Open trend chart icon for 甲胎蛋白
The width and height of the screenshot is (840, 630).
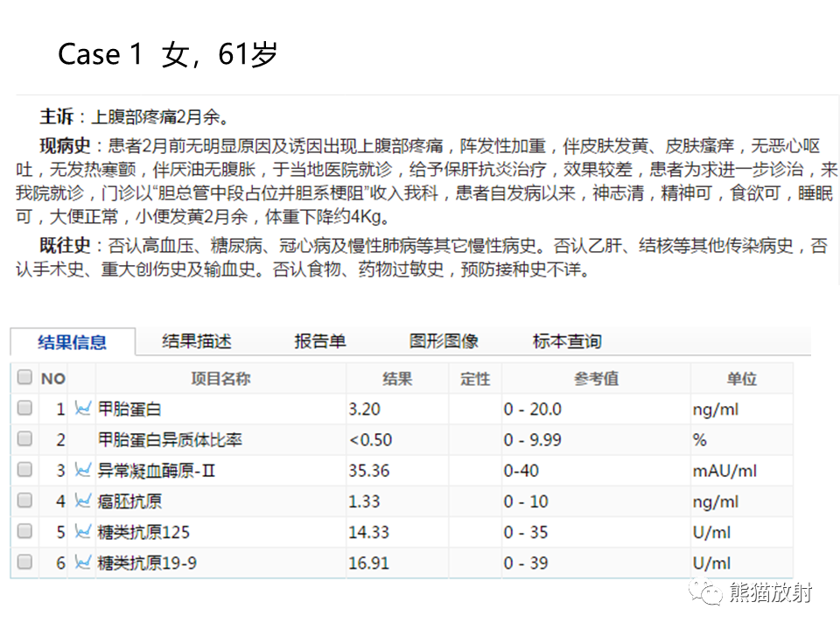pyautogui.click(x=82, y=409)
